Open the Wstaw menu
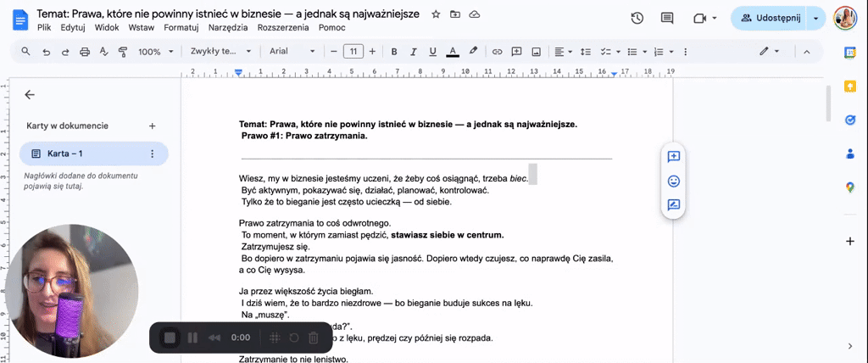 pyautogui.click(x=142, y=28)
